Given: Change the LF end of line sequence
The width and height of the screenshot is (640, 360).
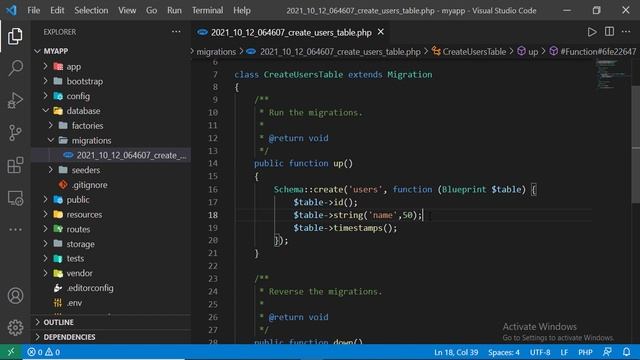Looking at the screenshot, I should click(564, 352).
